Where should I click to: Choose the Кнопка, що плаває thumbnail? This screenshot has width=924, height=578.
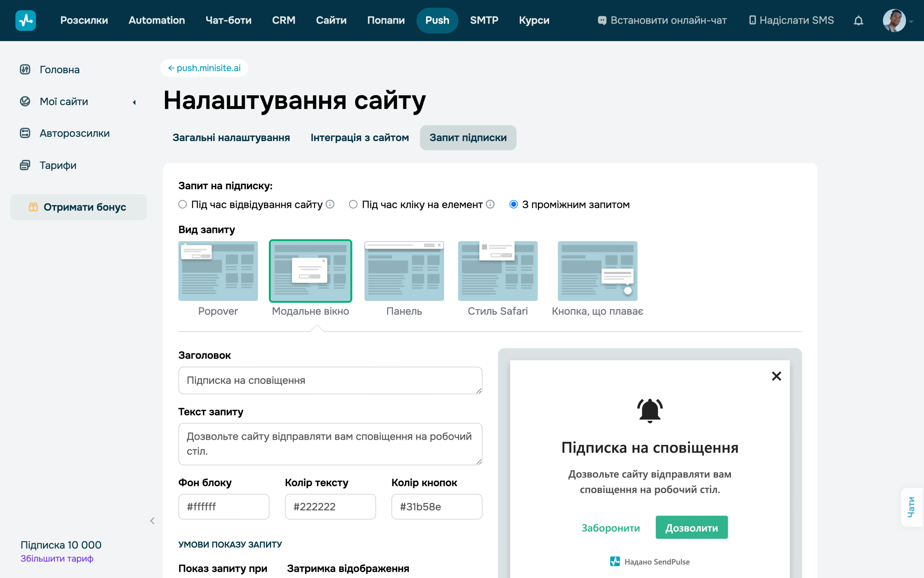597,271
